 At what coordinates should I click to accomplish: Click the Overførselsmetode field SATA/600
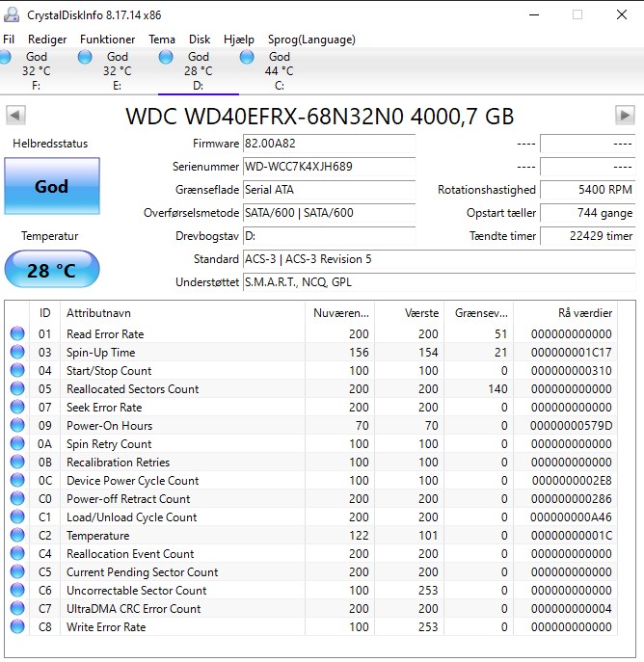pyautogui.click(x=330, y=213)
